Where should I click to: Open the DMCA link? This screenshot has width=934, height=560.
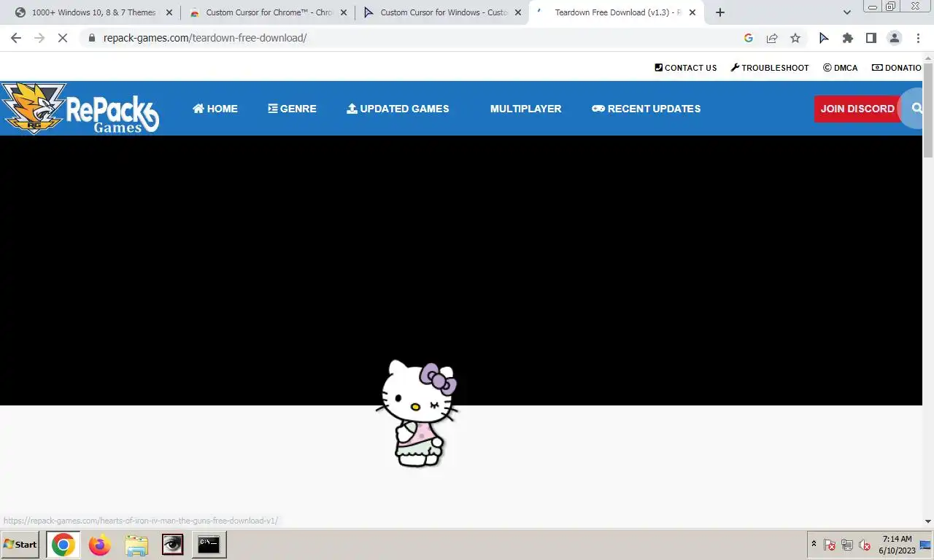[841, 68]
